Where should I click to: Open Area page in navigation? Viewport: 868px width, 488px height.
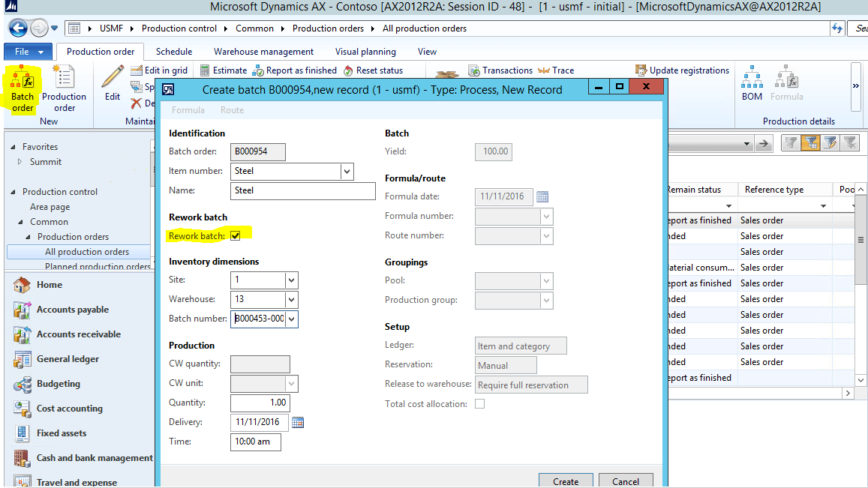pos(50,207)
